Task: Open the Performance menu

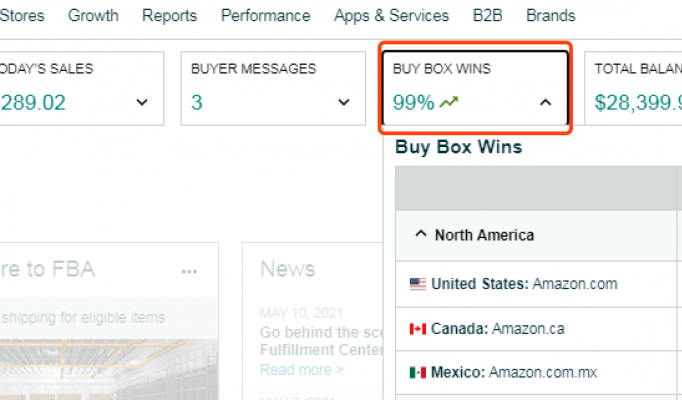Action: pyautogui.click(x=265, y=16)
